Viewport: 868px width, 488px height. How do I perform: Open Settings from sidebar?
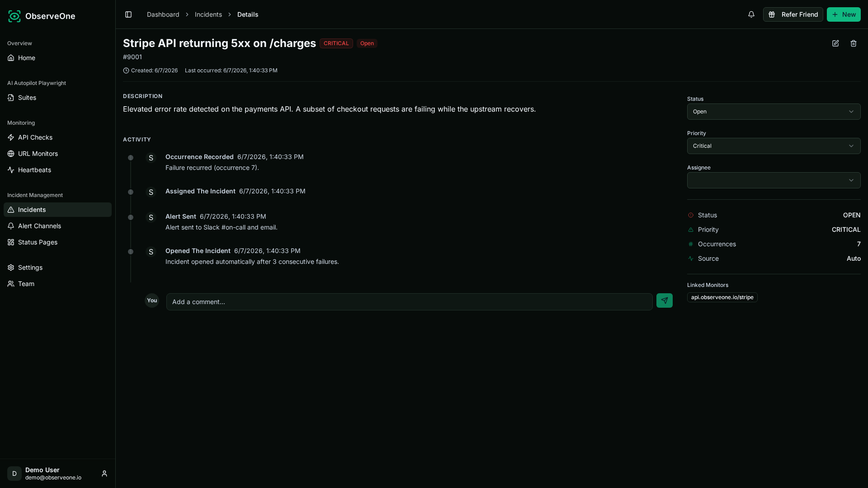pyautogui.click(x=57, y=267)
